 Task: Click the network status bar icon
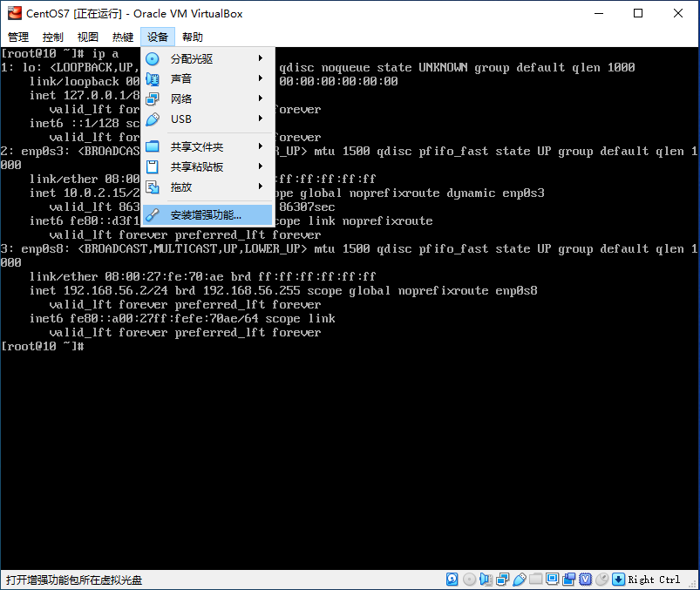(x=503, y=580)
